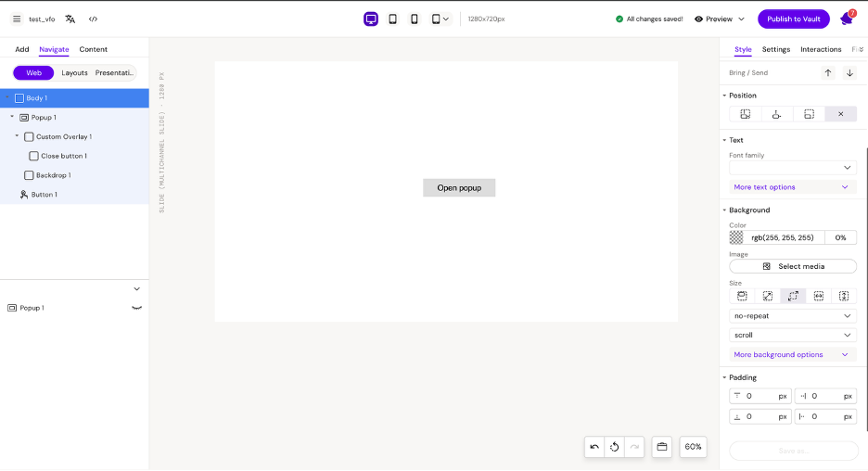Collapse the lower popups panel chevron
Viewport: 868px width, 471px height.
pyautogui.click(x=136, y=289)
